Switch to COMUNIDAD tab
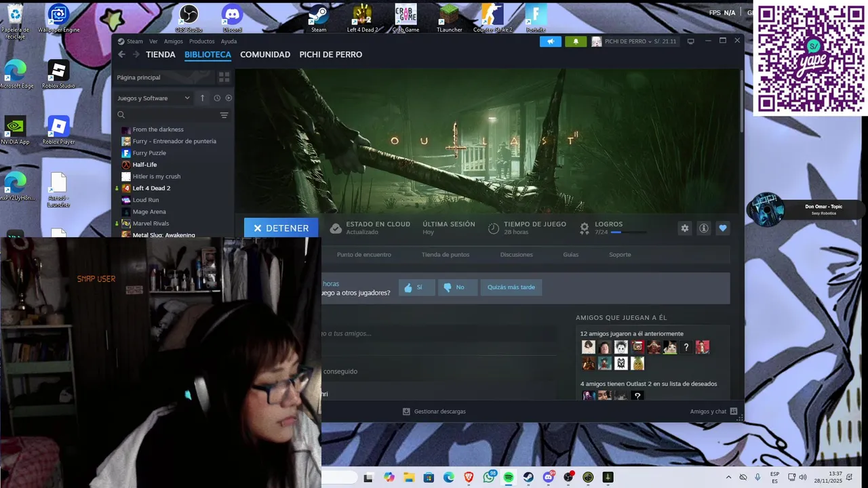The width and height of the screenshot is (868, 488). tap(265, 55)
